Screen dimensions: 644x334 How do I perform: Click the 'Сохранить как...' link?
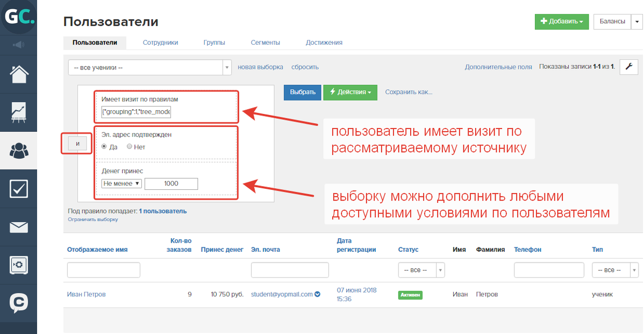(409, 92)
